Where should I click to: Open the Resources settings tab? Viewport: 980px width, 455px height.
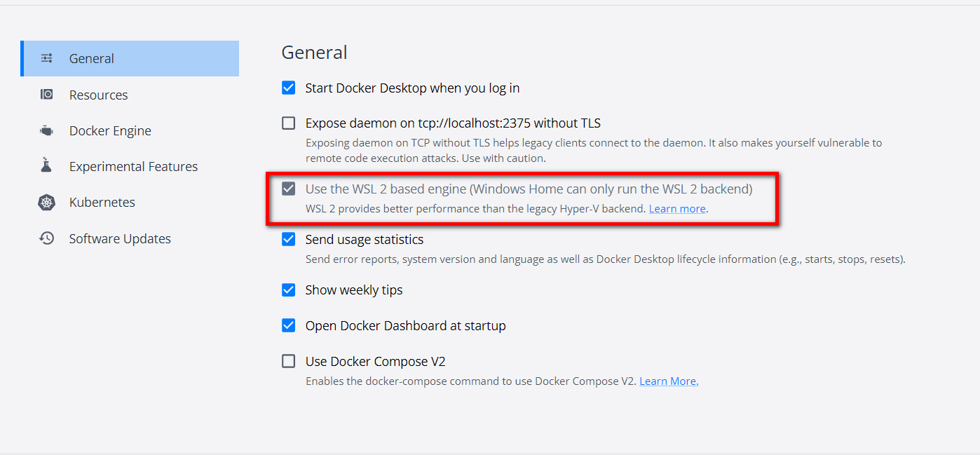coord(98,95)
